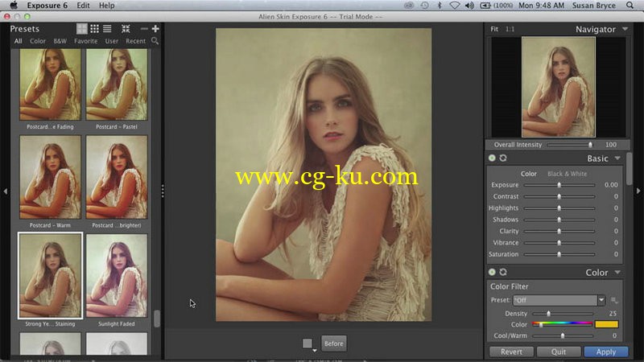Screen dimensions: 644x362
Task: Click preview split view square icon
Action: point(308,343)
